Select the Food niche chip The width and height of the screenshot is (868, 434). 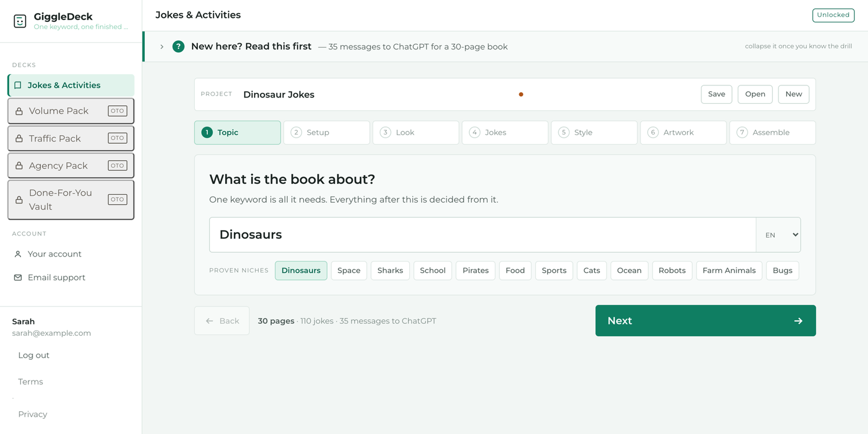(515, 271)
